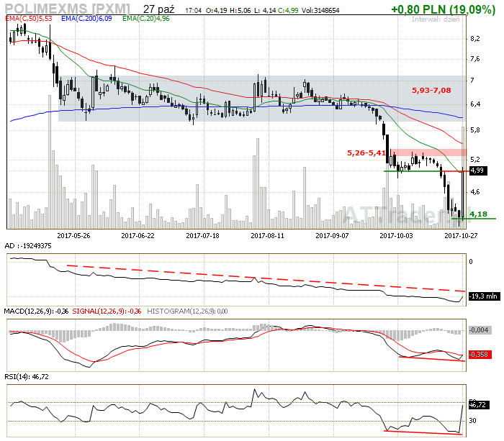
Task: Click the 'Interwał: dzień' interval label
Action: (436, 19)
